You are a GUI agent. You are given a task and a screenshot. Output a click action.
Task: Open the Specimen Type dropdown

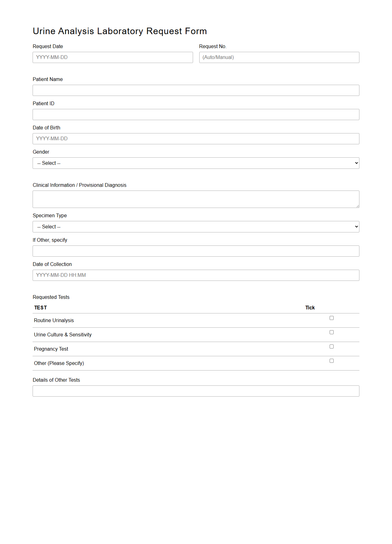coord(196,227)
